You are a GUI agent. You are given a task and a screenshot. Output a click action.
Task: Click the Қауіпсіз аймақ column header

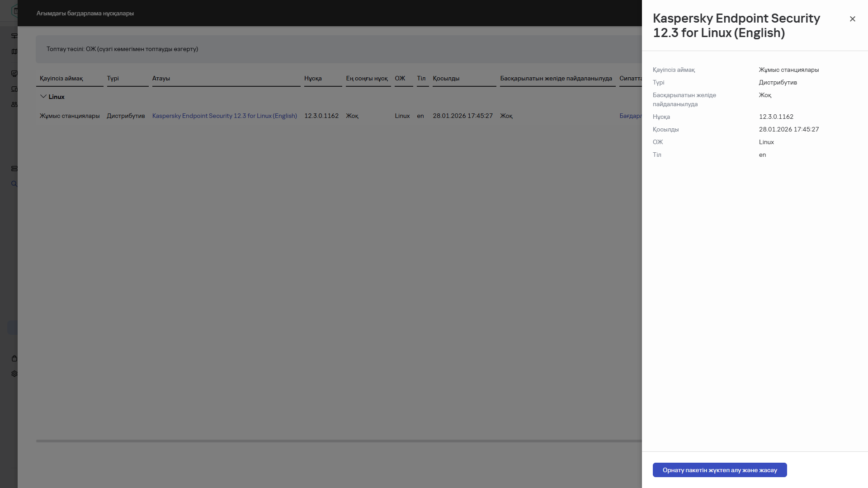coord(61,78)
